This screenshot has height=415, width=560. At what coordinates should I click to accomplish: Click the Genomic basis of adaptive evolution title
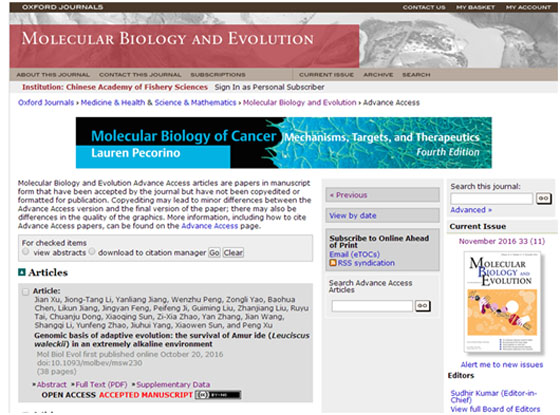tap(172, 340)
